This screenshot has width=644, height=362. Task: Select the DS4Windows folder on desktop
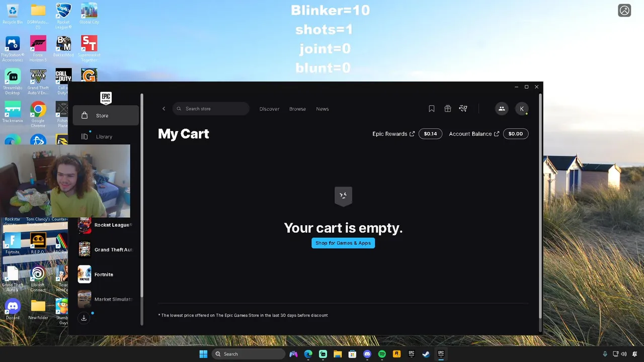(x=38, y=16)
